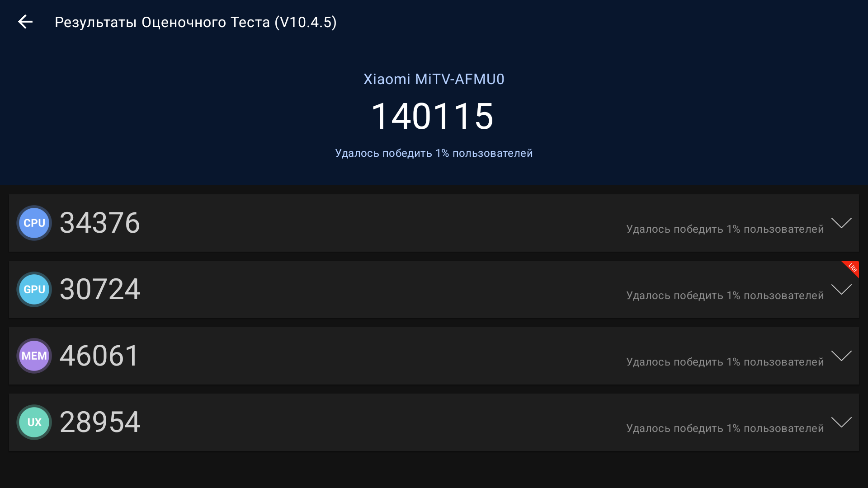Click the 1% users text under total score
The width and height of the screenshot is (868, 488).
click(x=434, y=153)
